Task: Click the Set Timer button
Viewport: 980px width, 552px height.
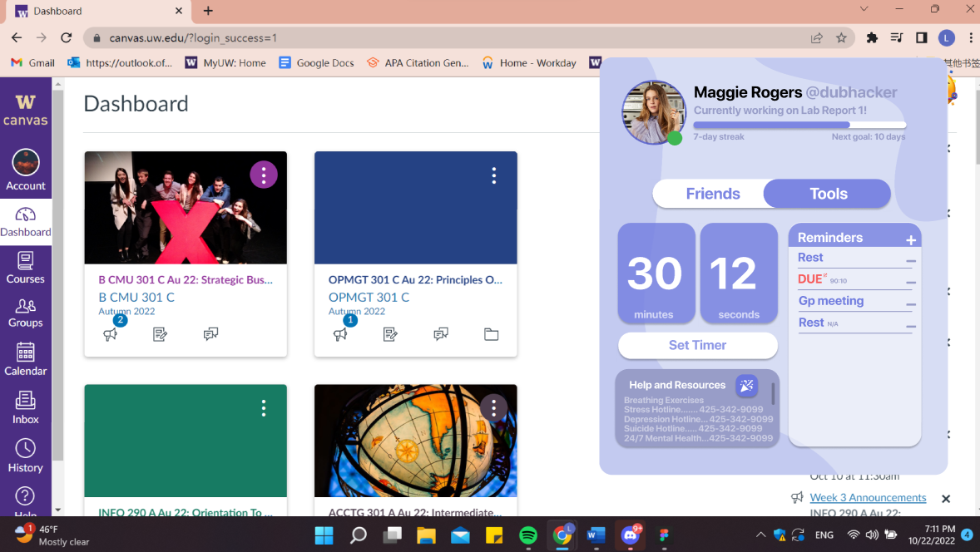Action: (x=697, y=345)
